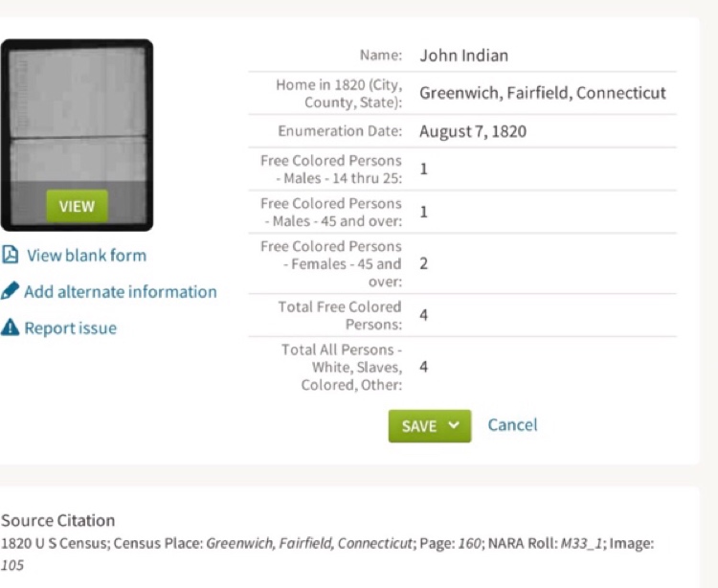Open the Report issue link
This screenshot has height=588, width=718.
pyautogui.click(x=71, y=328)
